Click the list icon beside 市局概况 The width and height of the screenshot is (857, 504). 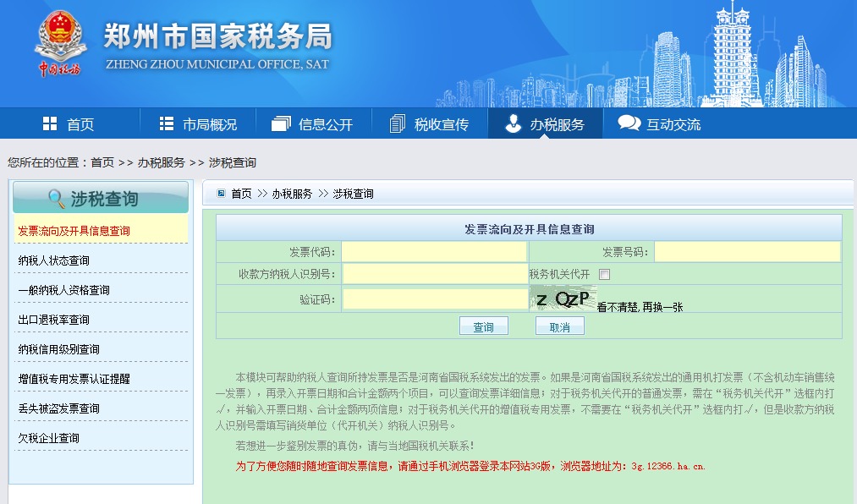[x=166, y=123]
